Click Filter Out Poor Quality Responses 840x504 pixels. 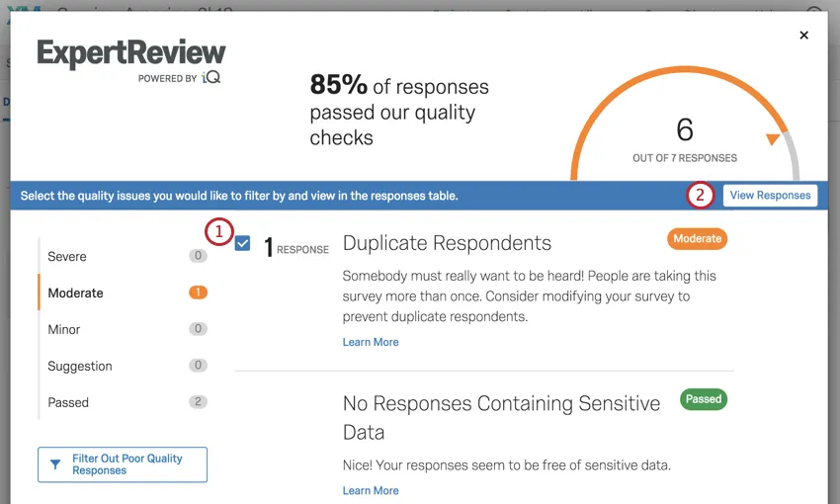(x=123, y=464)
